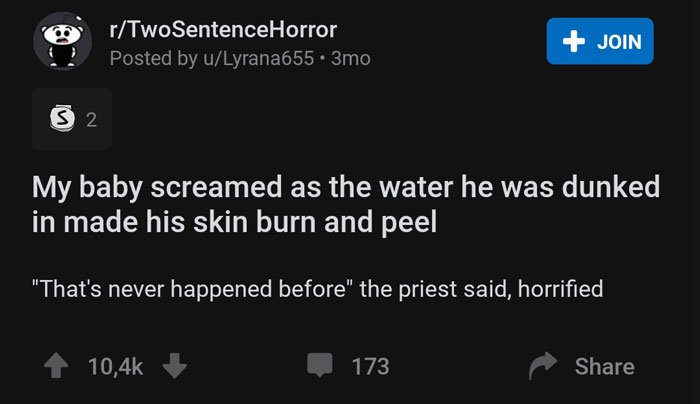Open the r/TwoSentenceHorror subreddit link

223,30
